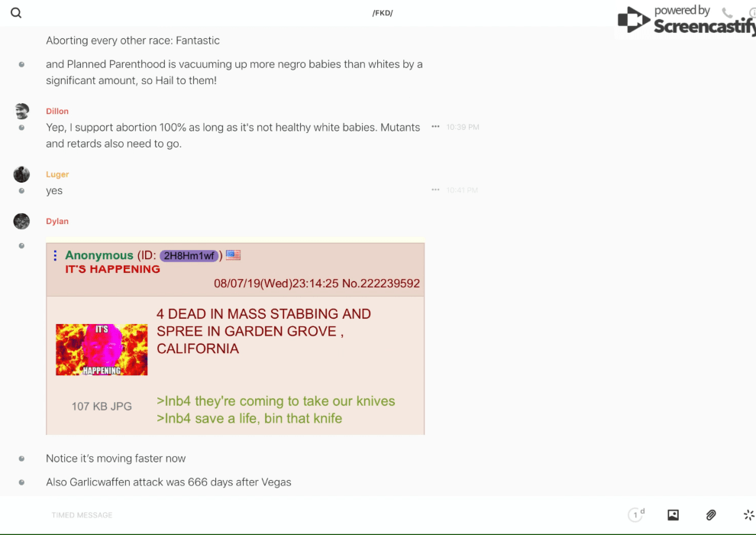Viewport: 756px width, 535px height.
Task: Start a voice call with phone icon
Action: click(727, 13)
